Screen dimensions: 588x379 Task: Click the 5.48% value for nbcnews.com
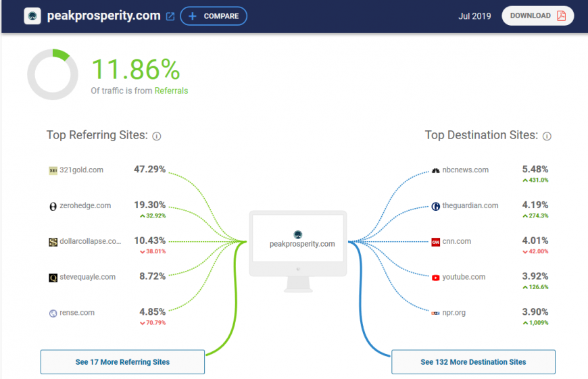point(535,169)
